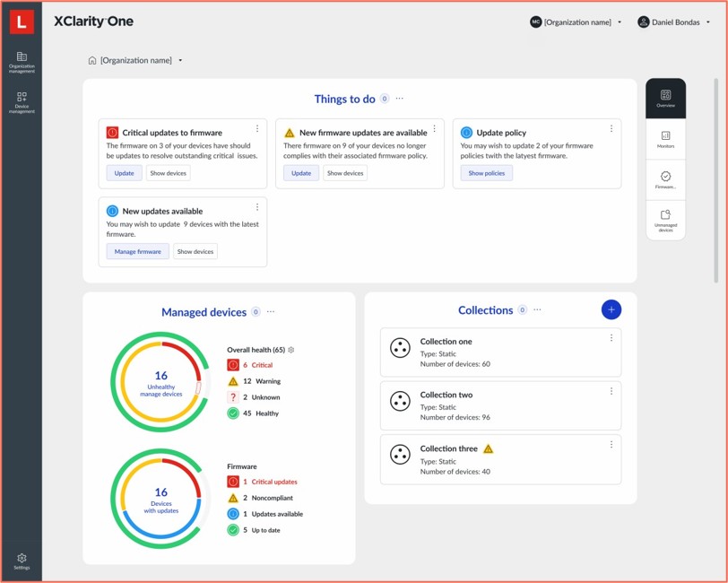
Task: Open Device management in sidebar
Action: click(22, 101)
